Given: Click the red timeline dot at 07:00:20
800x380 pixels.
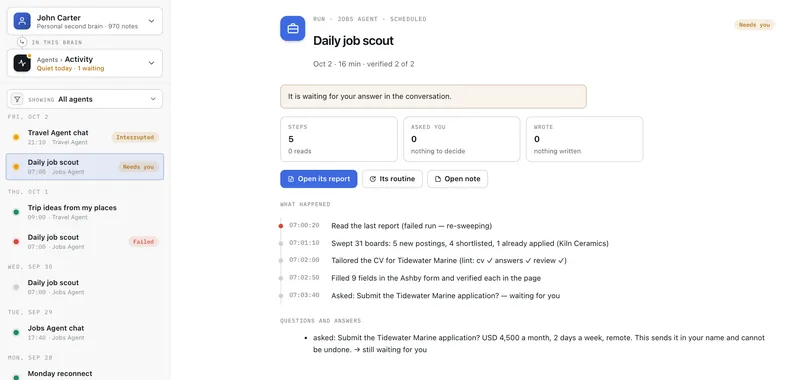Looking at the screenshot, I should point(281,225).
